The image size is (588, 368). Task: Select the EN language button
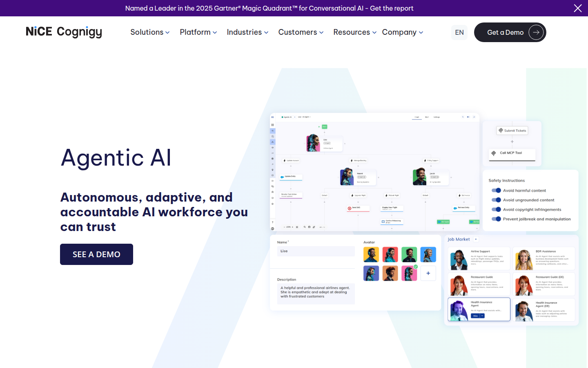pos(459,32)
